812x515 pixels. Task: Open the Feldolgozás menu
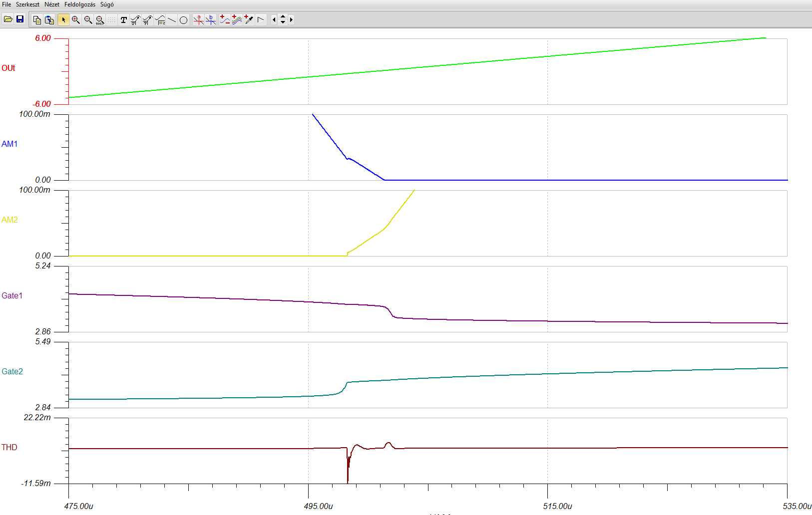pos(80,4)
